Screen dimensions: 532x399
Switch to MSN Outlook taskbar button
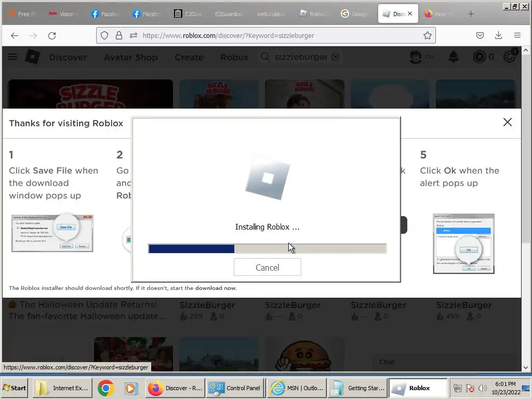(296, 388)
